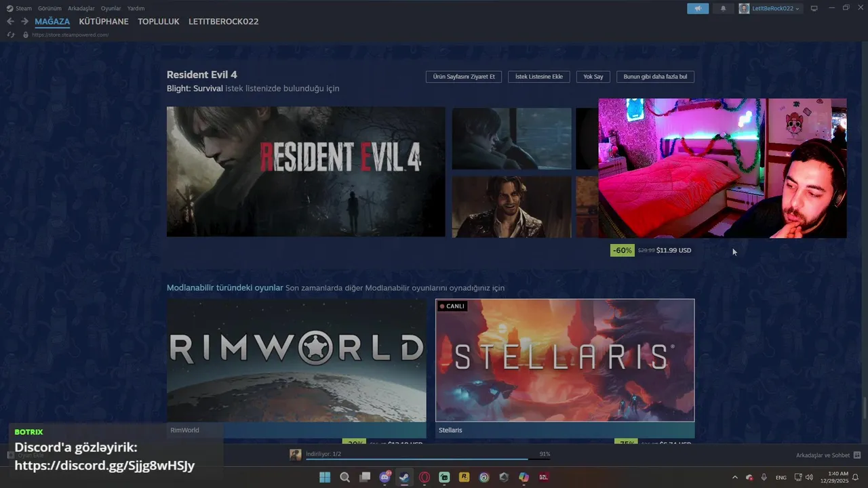Click the Stellaris title label
Image resolution: width=868 pixels, height=488 pixels.
click(450, 430)
